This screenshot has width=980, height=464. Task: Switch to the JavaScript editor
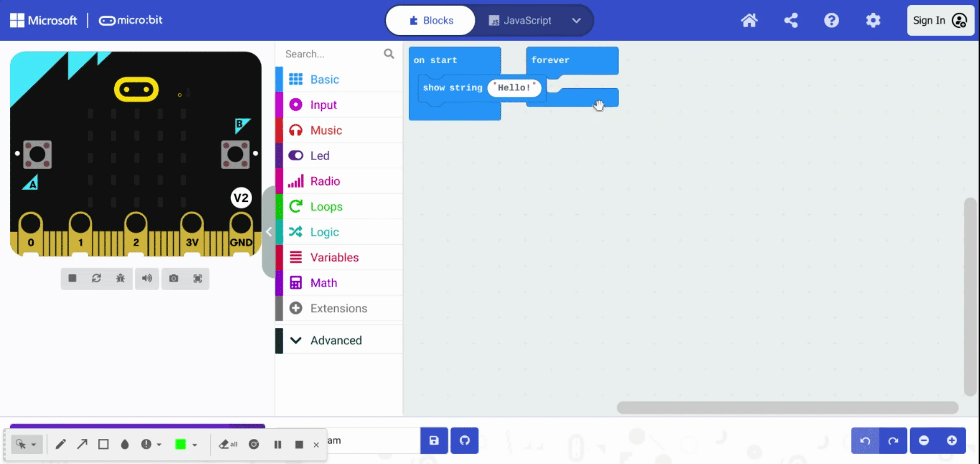[520, 20]
